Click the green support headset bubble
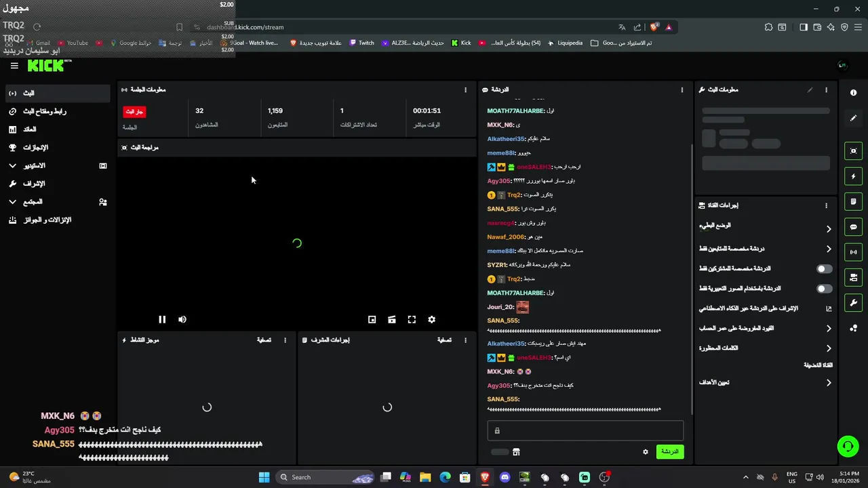The image size is (868, 488). click(x=848, y=446)
